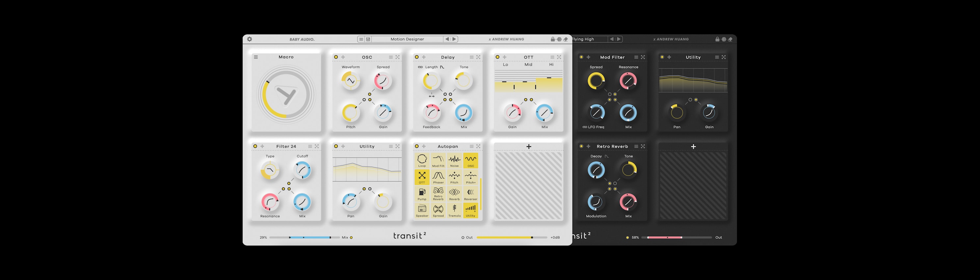Toggle the OTT module power LED
Viewport: 980px width, 280px height.
tap(497, 57)
